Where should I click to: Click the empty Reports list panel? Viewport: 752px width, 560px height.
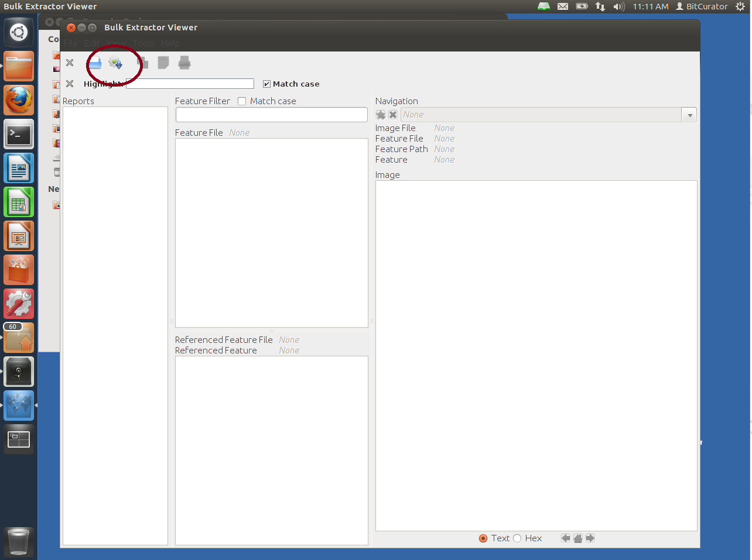115,326
